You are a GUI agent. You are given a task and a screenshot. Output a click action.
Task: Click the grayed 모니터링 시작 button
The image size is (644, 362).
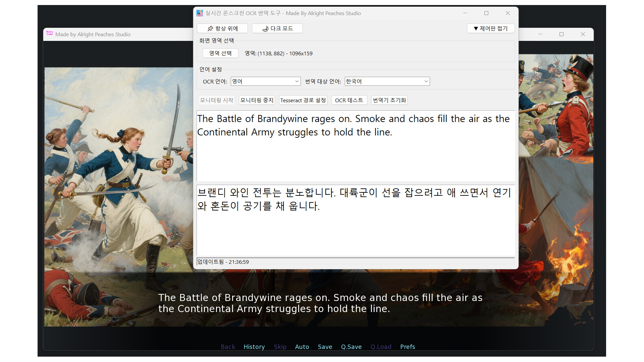pyautogui.click(x=216, y=100)
